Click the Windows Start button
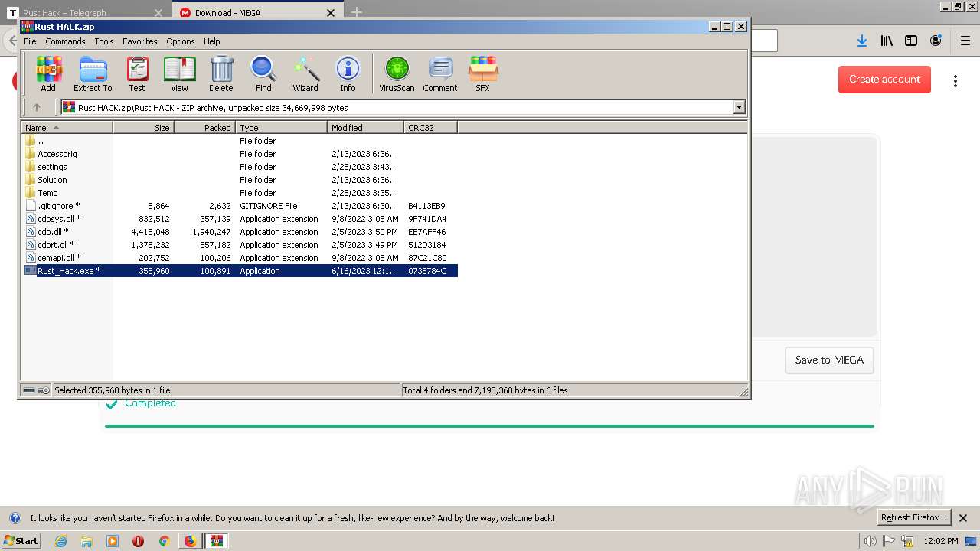 point(21,541)
